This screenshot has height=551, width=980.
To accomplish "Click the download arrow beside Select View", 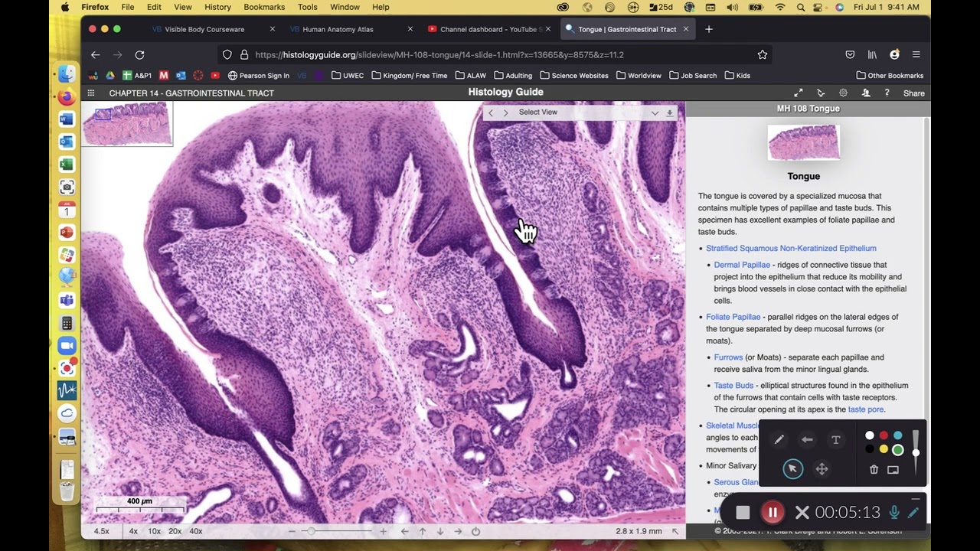I will tap(669, 112).
